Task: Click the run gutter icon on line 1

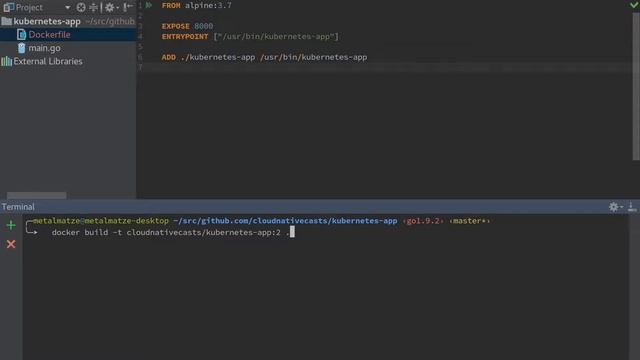Action: 149,5
